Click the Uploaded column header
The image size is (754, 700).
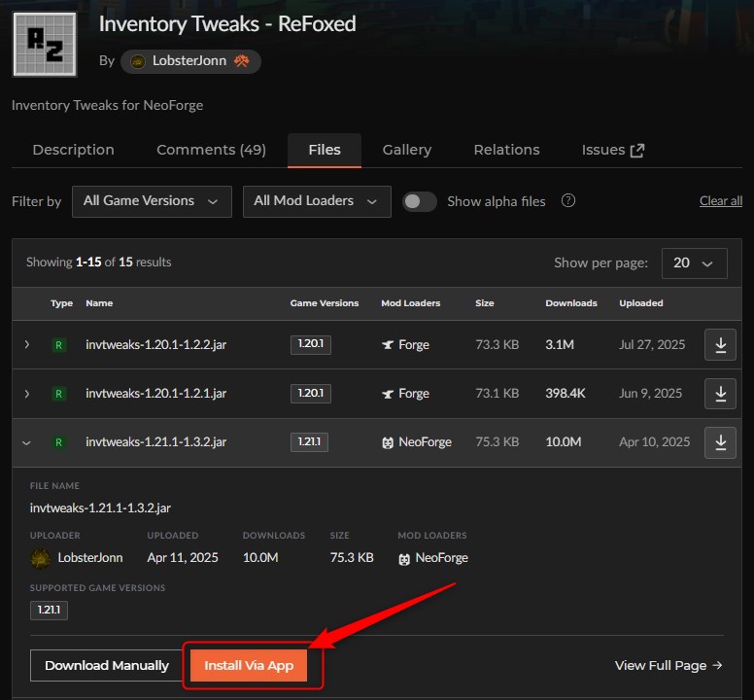641,303
